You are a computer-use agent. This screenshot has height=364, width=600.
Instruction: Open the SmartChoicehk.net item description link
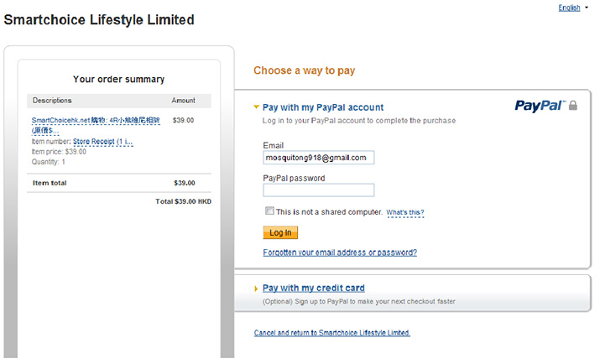pos(96,125)
